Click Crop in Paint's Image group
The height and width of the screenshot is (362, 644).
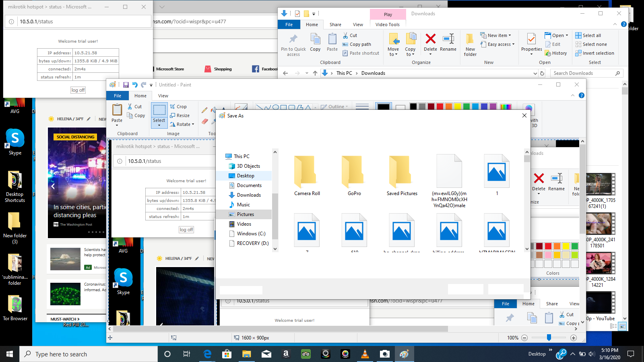pyautogui.click(x=178, y=107)
